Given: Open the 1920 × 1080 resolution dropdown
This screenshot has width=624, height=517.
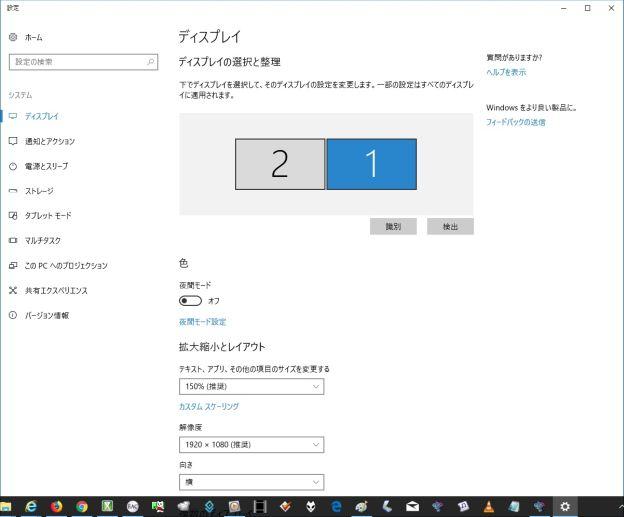Looking at the screenshot, I should pyautogui.click(x=252, y=445).
